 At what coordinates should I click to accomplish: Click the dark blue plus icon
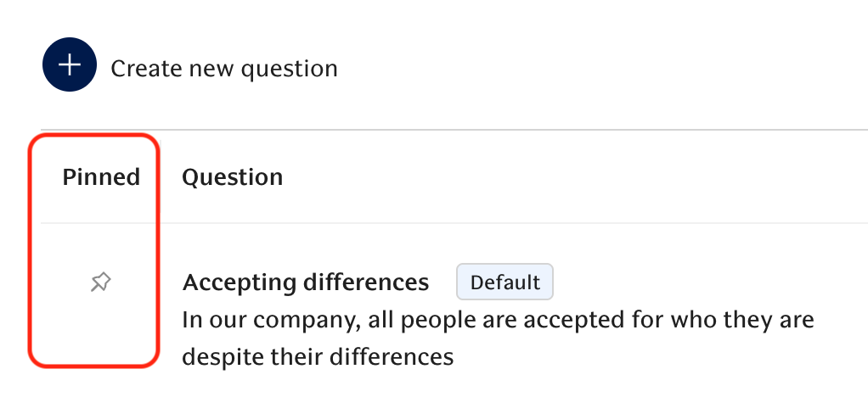tap(70, 66)
